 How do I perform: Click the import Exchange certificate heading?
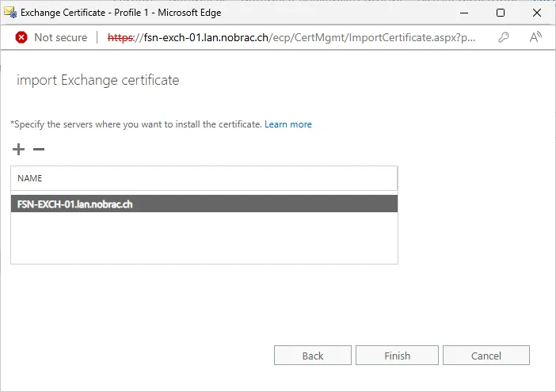pyautogui.click(x=98, y=80)
